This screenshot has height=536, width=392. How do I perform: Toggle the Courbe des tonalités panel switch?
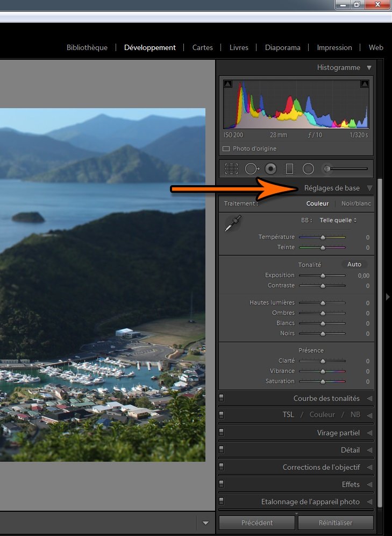[x=222, y=398]
